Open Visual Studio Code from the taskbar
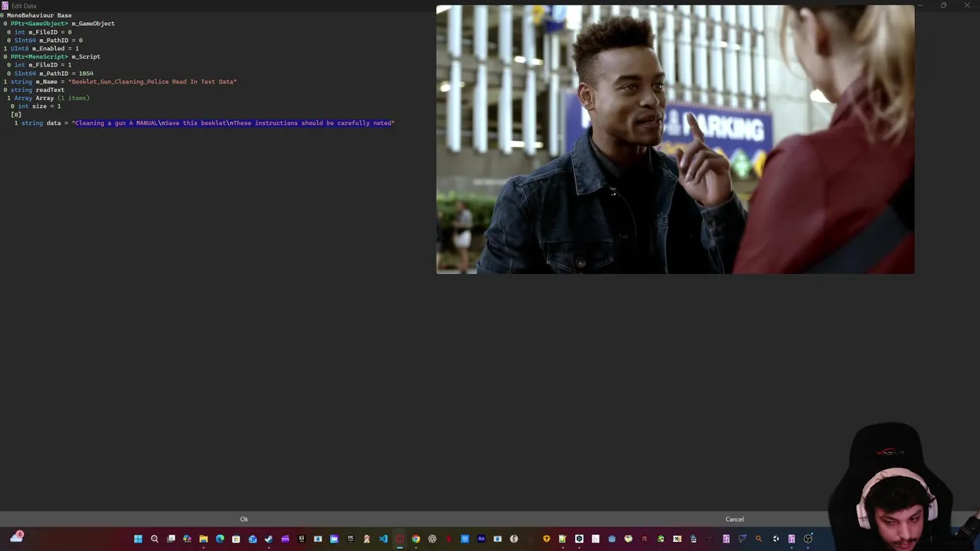The image size is (980, 551). (x=383, y=539)
